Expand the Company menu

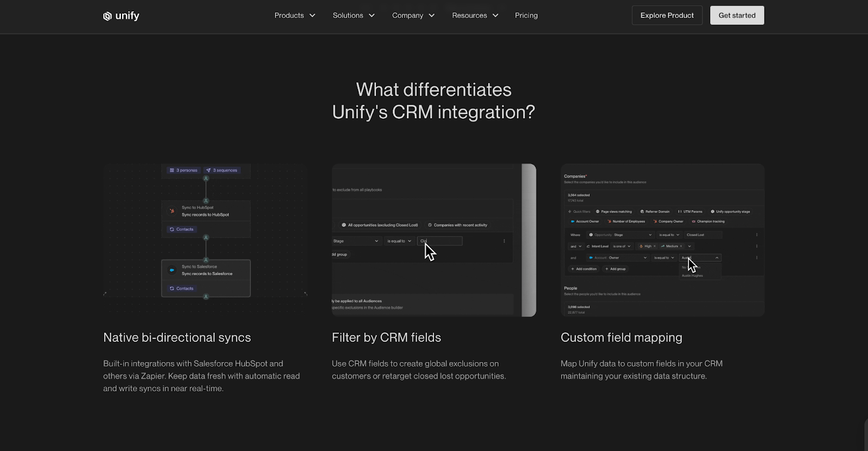point(413,15)
